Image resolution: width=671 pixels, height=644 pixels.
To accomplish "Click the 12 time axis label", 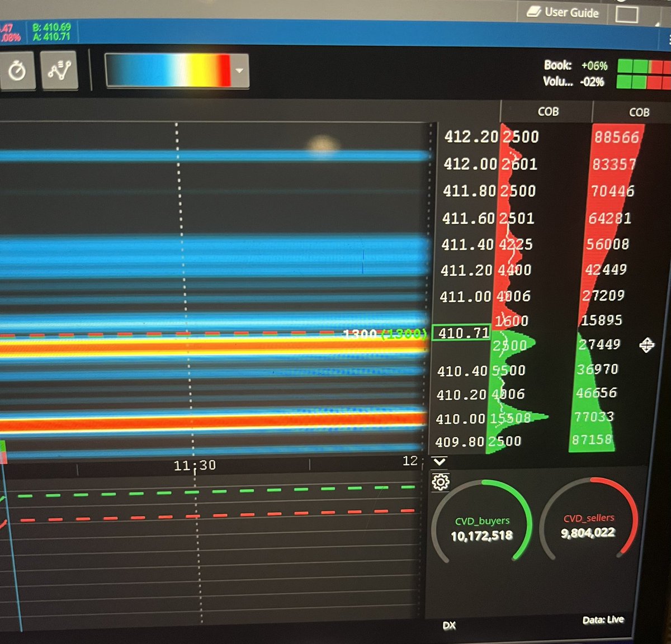I will tap(410, 461).
